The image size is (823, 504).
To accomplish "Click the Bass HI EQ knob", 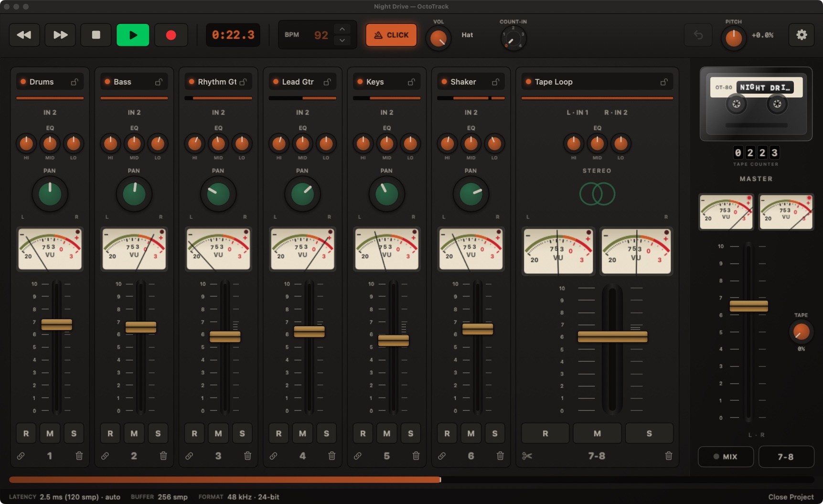I will point(110,143).
